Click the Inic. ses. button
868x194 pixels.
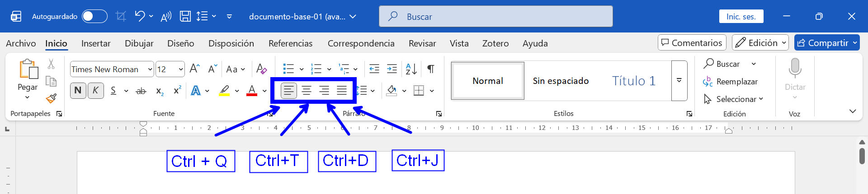pyautogui.click(x=741, y=16)
